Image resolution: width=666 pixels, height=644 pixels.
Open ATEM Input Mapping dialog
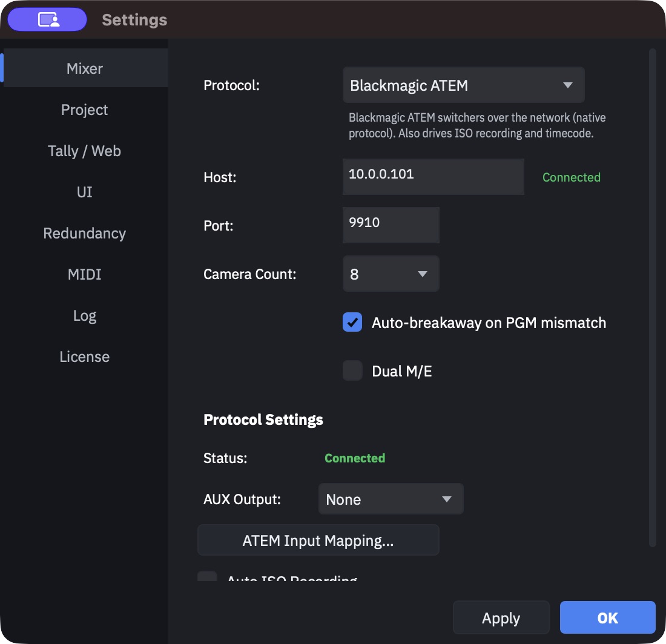318,540
